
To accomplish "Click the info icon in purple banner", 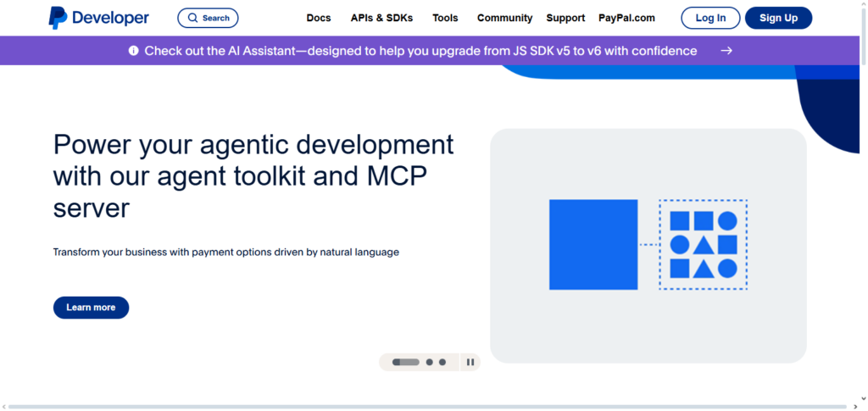I will coord(133,51).
